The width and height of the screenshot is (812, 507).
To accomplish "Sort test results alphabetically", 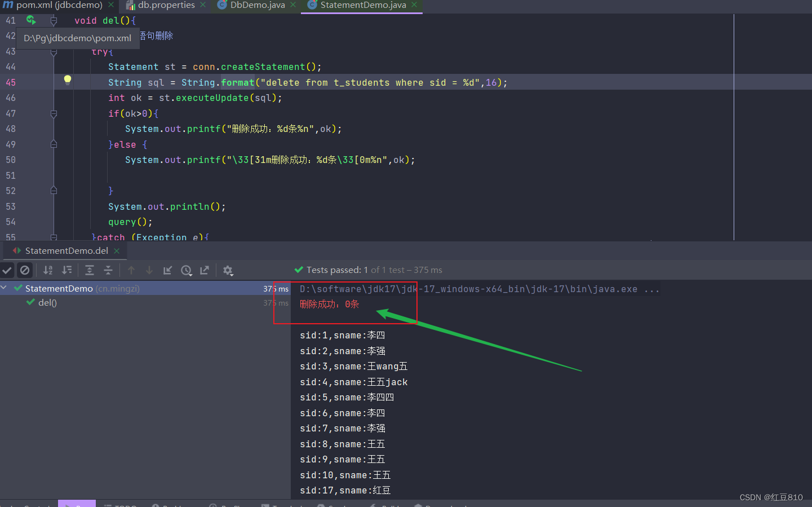I will click(47, 270).
